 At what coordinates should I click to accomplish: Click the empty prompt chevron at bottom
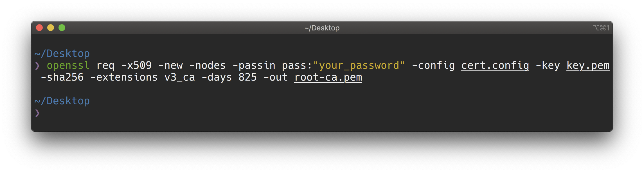click(x=37, y=113)
